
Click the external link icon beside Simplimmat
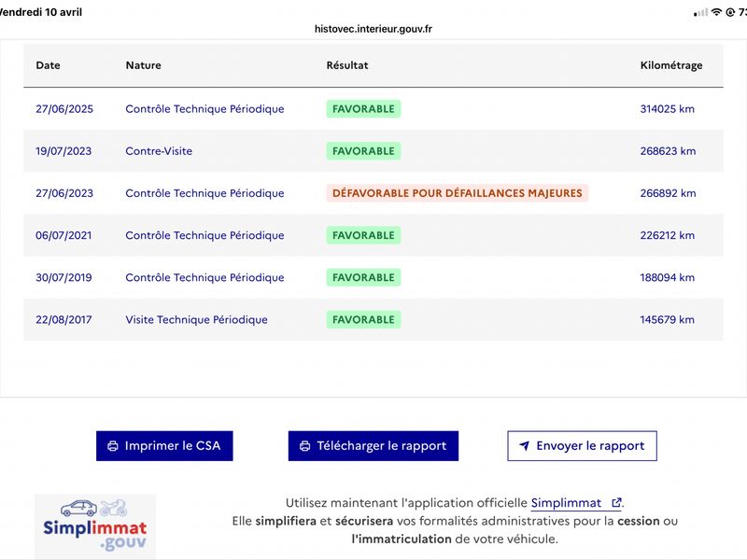[x=616, y=502]
